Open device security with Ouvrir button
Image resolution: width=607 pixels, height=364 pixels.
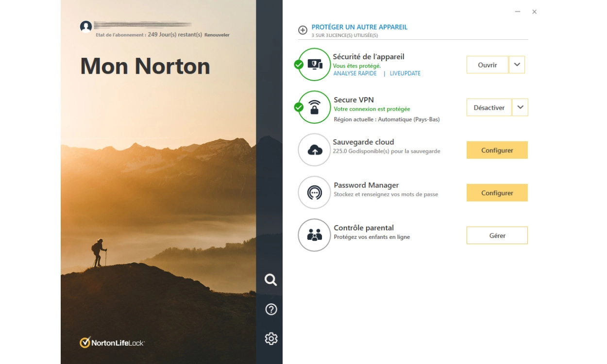pos(487,65)
